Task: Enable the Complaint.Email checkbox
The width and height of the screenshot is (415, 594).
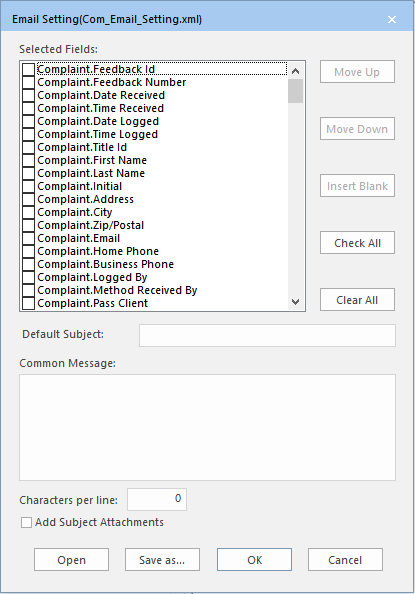Action: pos(28,238)
